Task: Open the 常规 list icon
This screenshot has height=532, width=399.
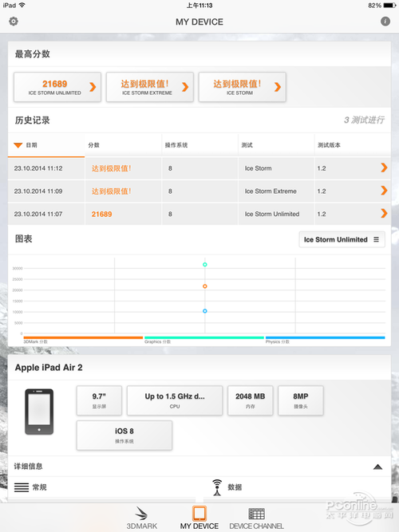Action: 22,487
